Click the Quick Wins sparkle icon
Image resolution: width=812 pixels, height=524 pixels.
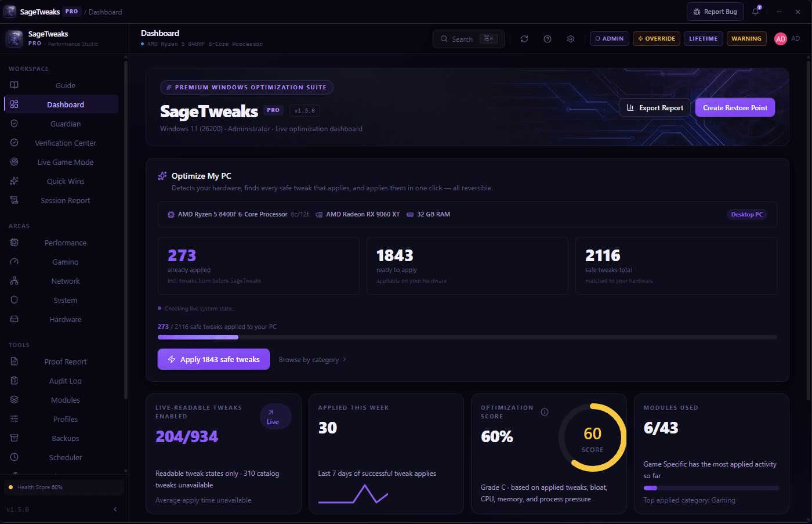click(x=14, y=181)
